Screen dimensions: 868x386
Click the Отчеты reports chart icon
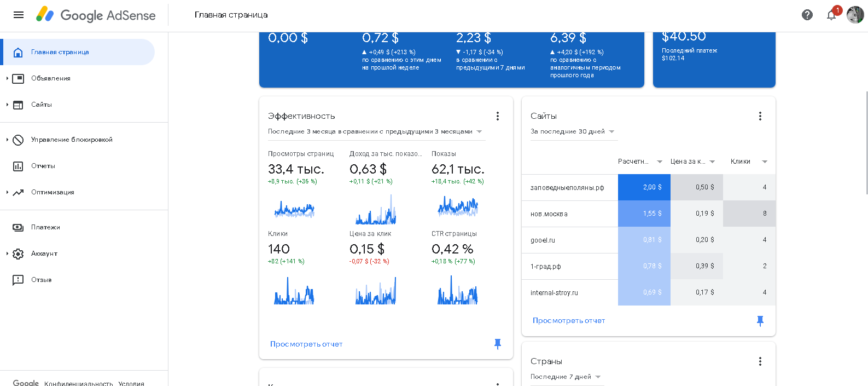pyautogui.click(x=18, y=166)
